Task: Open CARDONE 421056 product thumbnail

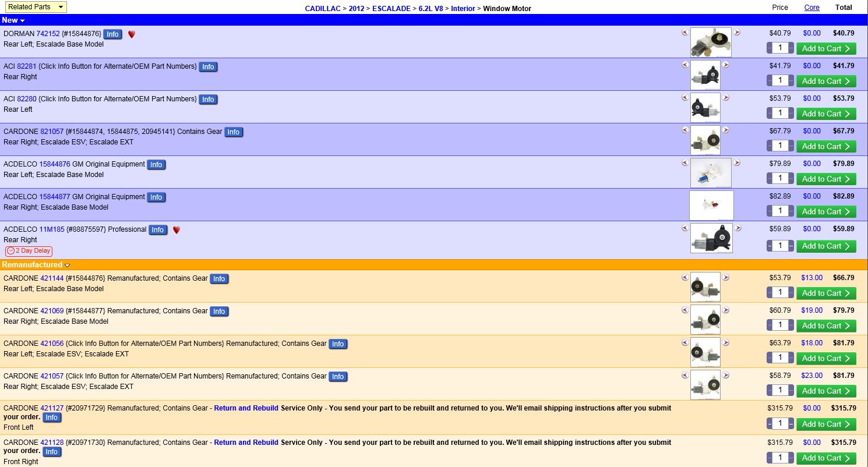Action: pos(705,352)
